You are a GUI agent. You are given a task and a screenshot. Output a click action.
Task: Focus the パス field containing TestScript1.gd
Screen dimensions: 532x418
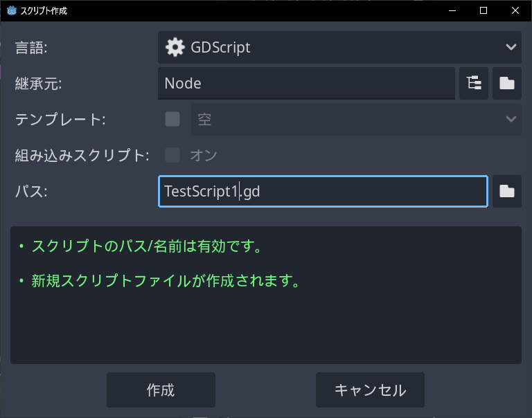coord(323,192)
